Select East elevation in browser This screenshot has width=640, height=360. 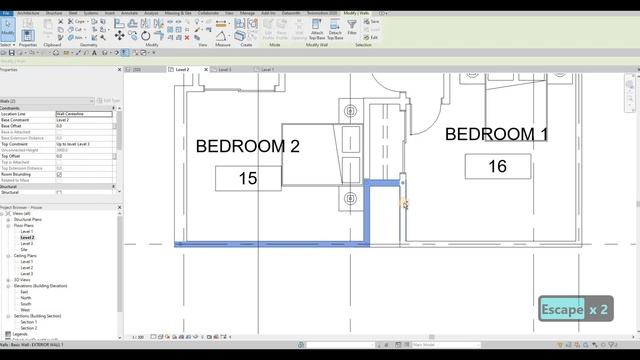coord(24,292)
